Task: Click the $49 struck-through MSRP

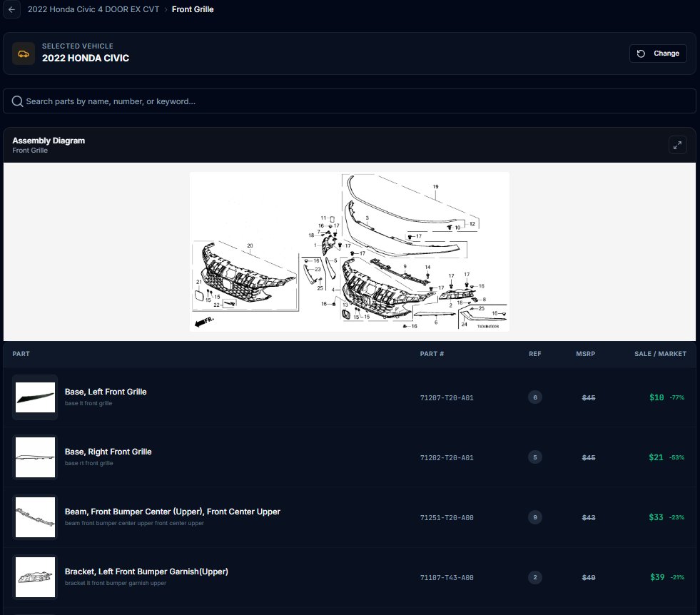Action: (589, 577)
